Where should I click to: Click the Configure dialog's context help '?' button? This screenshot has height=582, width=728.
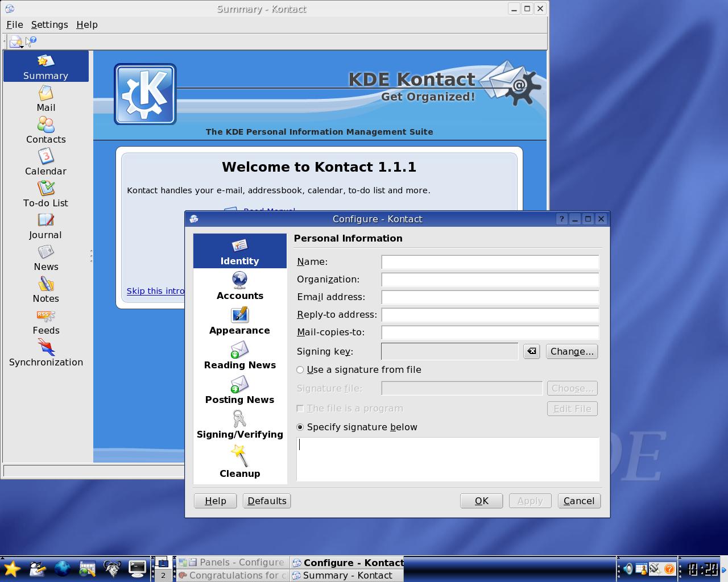561,219
